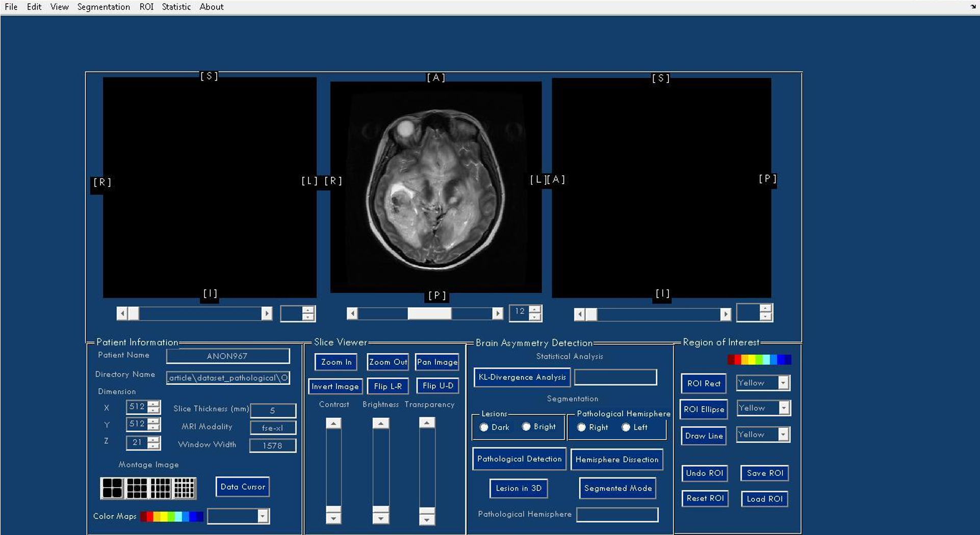The image size is (980, 535).
Task: Step the X dimension spinner
Action: (x=153, y=407)
